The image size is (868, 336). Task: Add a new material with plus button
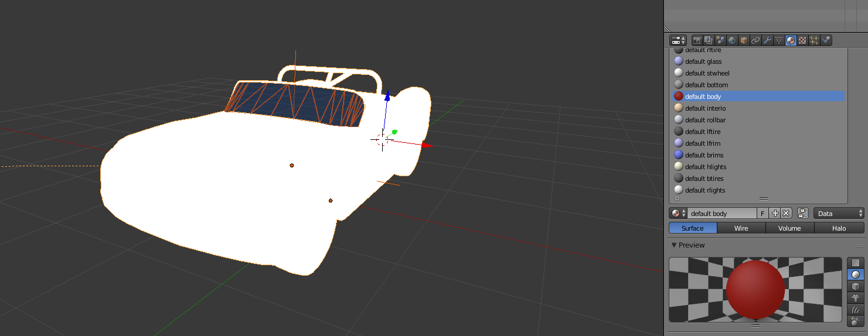[775, 214]
